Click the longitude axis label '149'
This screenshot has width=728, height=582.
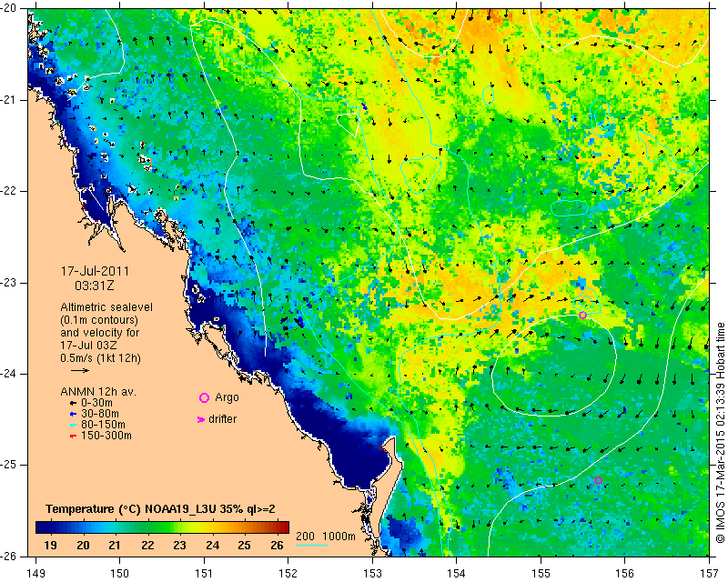coord(35,574)
